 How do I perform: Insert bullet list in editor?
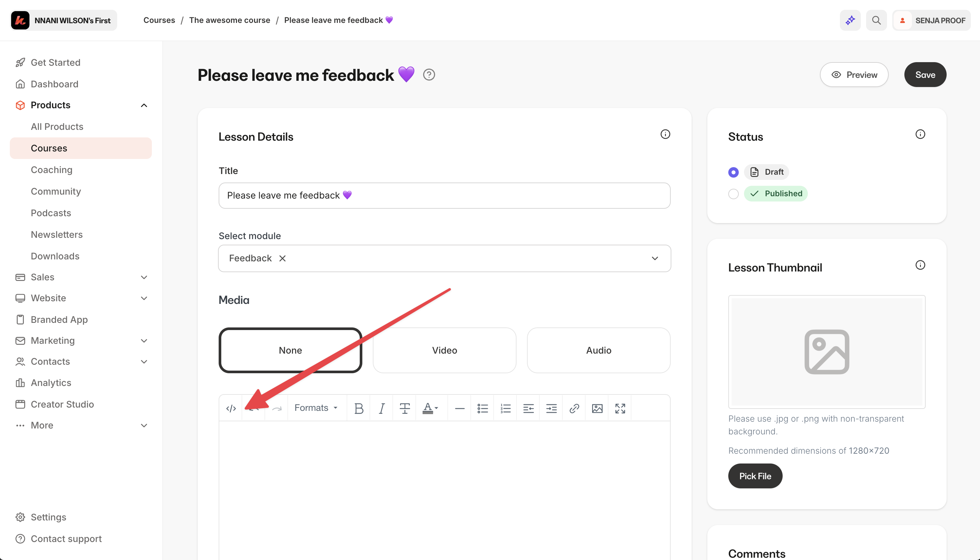(x=482, y=408)
